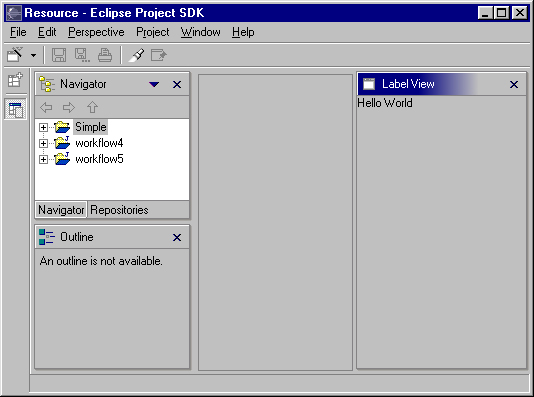Switch to the Repositories tab
Image resolution: width=534 pixels, height=397 pixels.
coord(119,210)
